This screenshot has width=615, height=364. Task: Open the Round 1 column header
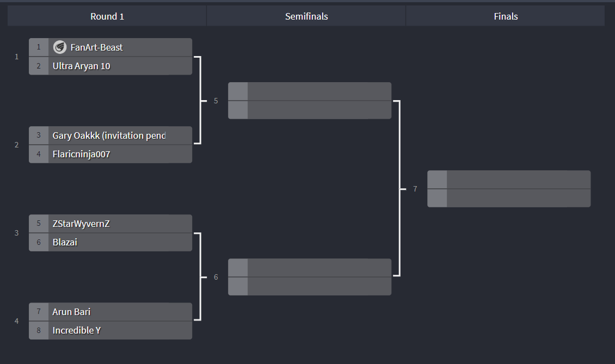pyautogui.click(x=107, y=16)
